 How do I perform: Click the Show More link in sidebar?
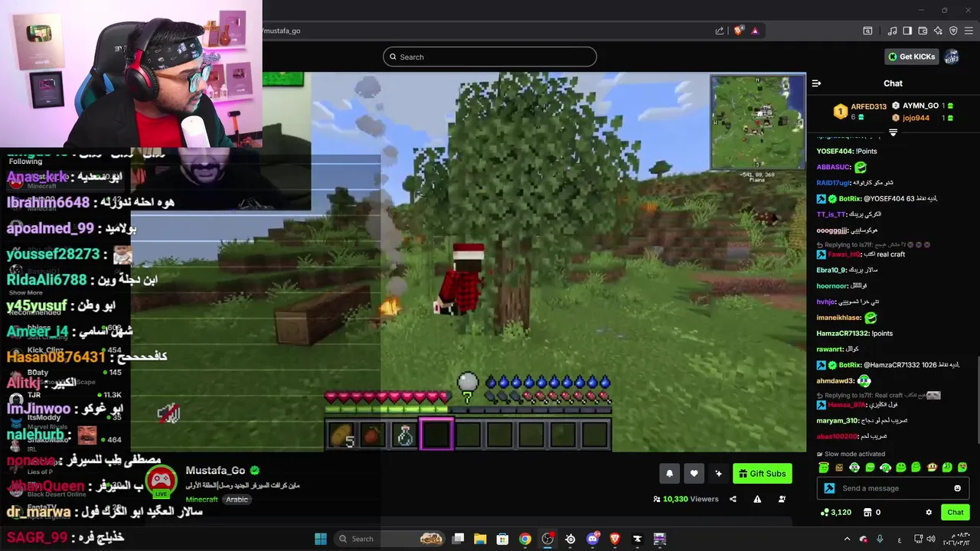(25, 292)
